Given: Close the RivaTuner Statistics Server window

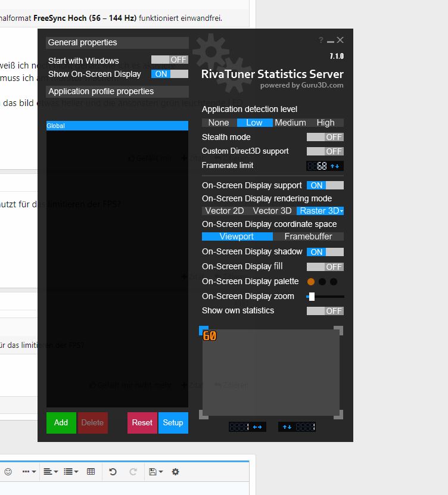Looking at the screenshot, I should 340,40.
